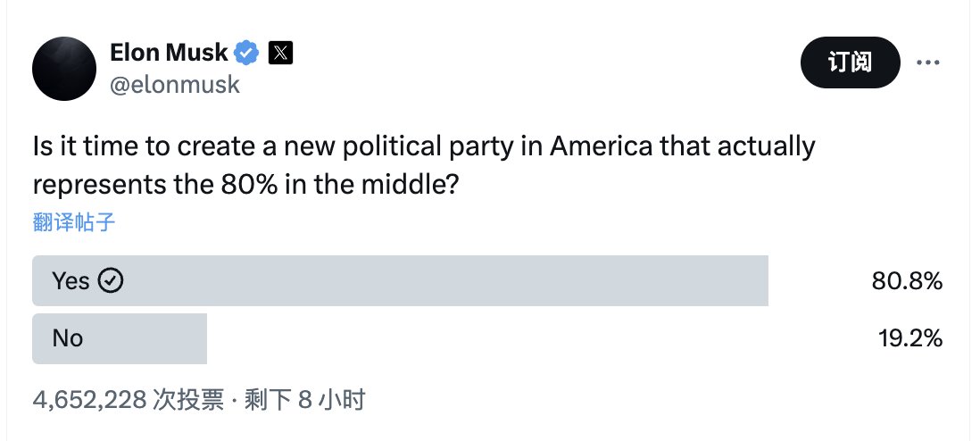Click the 80.8% result percentage
This screenshot has width=980, height=441.
click(907, 281)
